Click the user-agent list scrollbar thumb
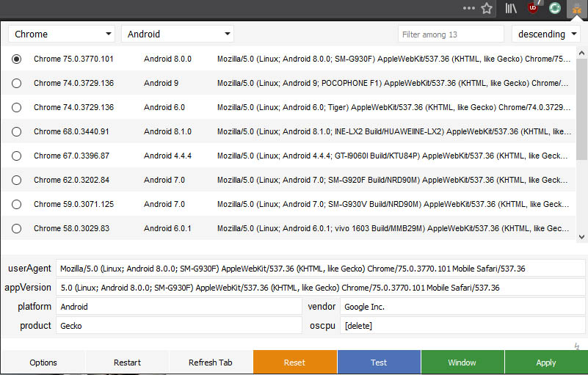 pyautogui.click(x=581, y=109)
